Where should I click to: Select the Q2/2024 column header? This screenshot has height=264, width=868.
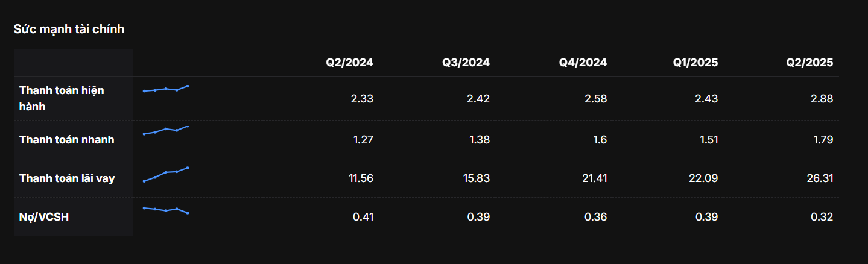pos(349,63)
